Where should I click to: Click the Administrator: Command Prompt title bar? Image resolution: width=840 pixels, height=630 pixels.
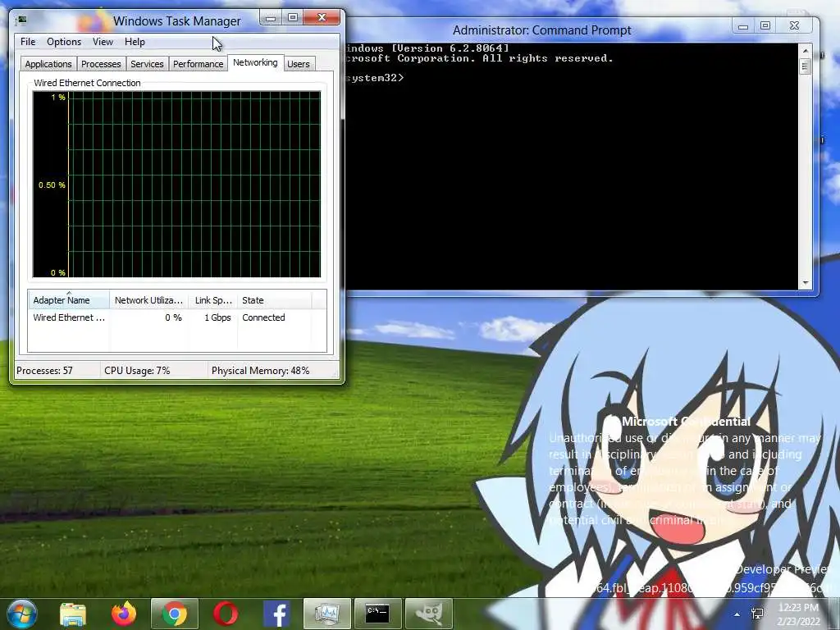click(x=541, y=30)
